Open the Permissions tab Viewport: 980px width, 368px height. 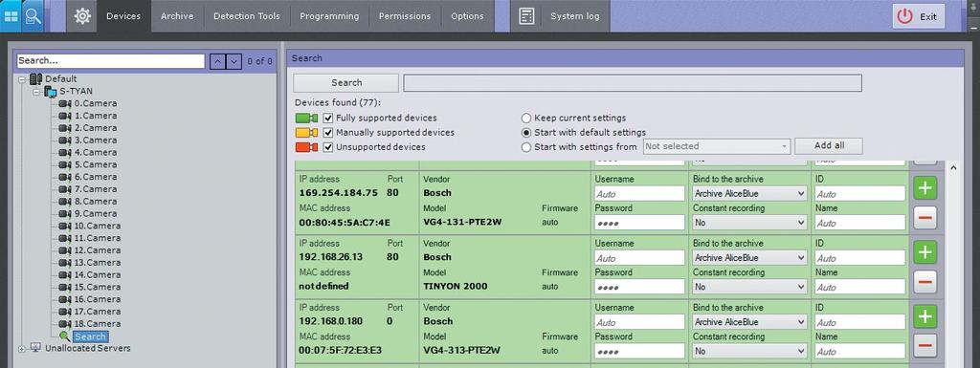click(x=405, y=16)
